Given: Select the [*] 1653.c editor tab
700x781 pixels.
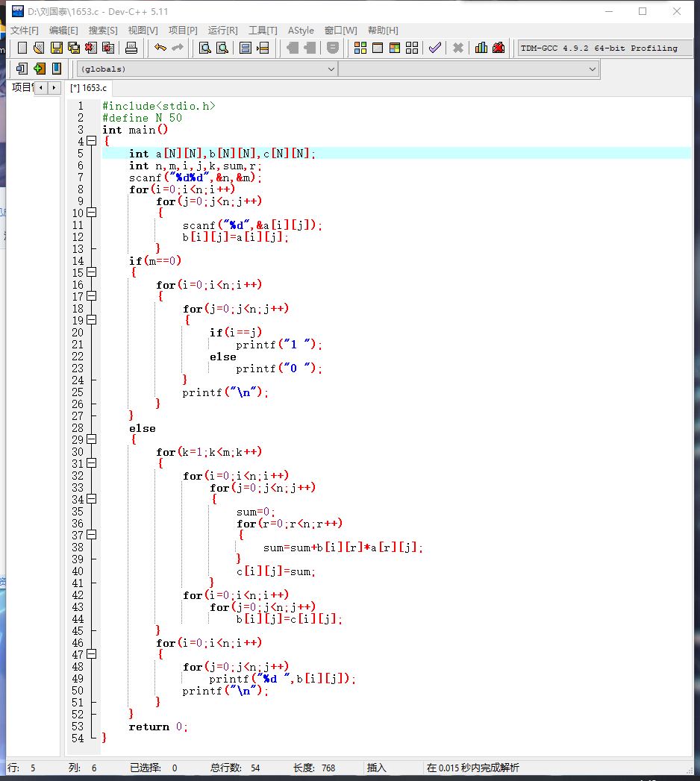Looking at the screenshot, I should click(x=89, y=88).
